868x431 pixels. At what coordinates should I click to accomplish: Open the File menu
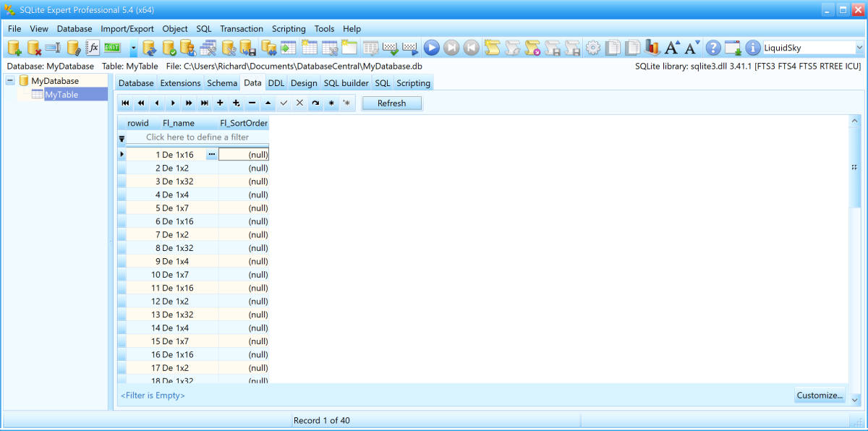click(x=14, y=29)
